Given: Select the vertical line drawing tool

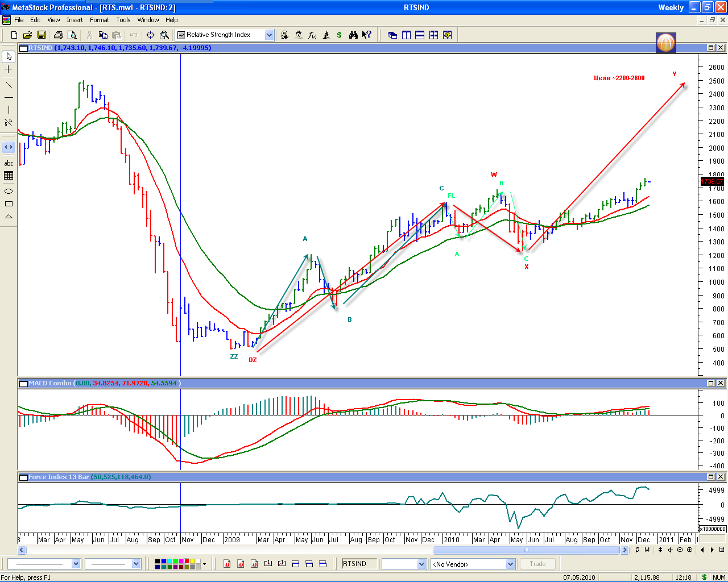Looking at the screenshot, I should pos(9,110).
